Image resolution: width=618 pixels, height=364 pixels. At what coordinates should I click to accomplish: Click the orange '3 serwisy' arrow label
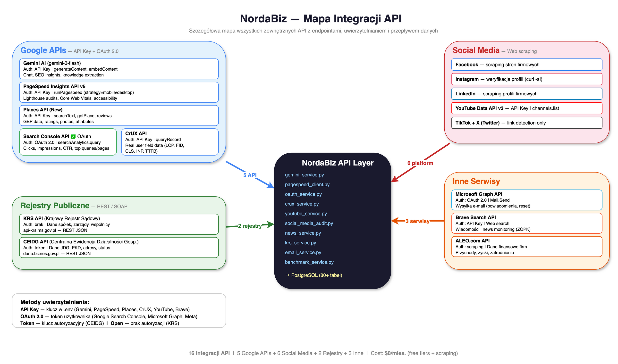417,221
